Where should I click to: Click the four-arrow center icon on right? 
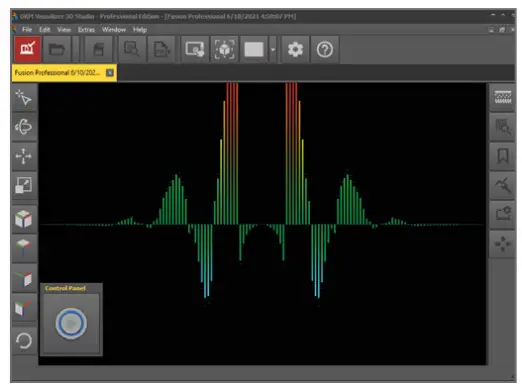tap(503, 244)
